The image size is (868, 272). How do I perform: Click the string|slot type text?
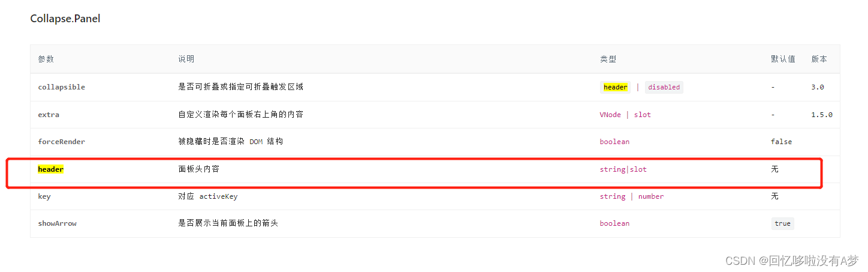[623, 169]
